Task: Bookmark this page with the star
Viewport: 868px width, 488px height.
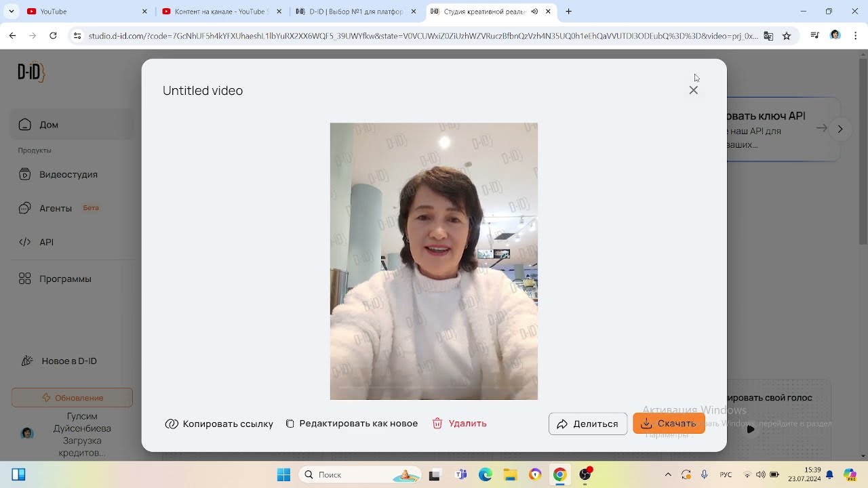Action: 787,36
